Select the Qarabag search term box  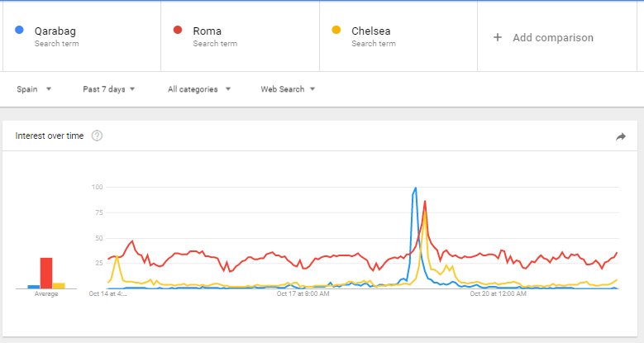coord(81,36)
